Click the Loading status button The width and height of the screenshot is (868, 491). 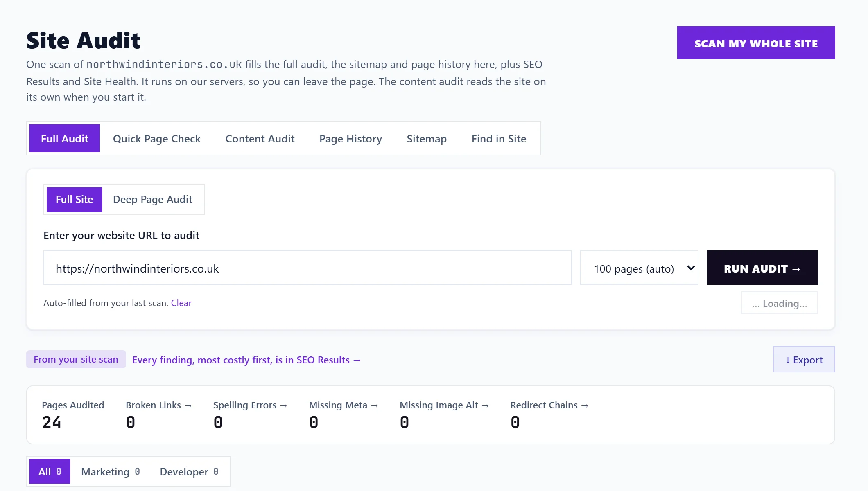pyautogui.click(x=779, y=303)
